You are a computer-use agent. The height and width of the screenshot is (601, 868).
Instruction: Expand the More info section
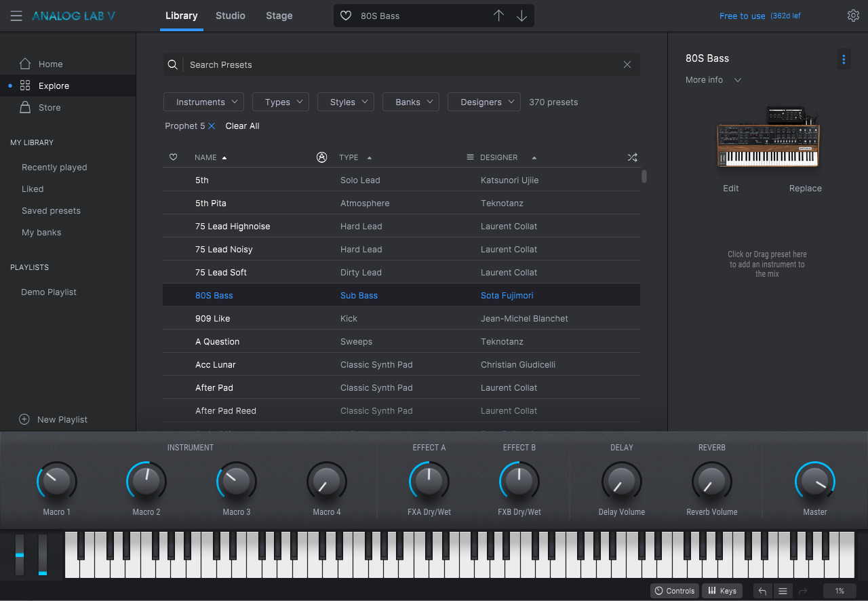tap(713, 80)
